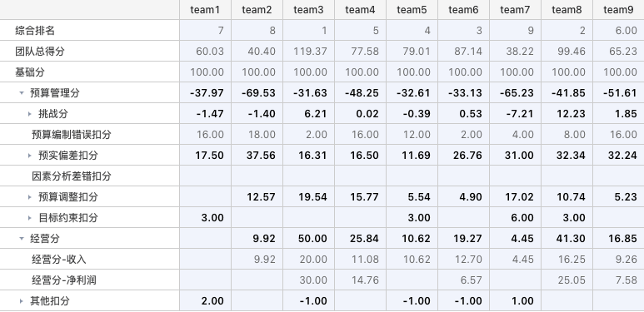Viewport: 644px width, 312px height.
Task: Expand the 其他扣分 row
Action: [x=22, y=301]
